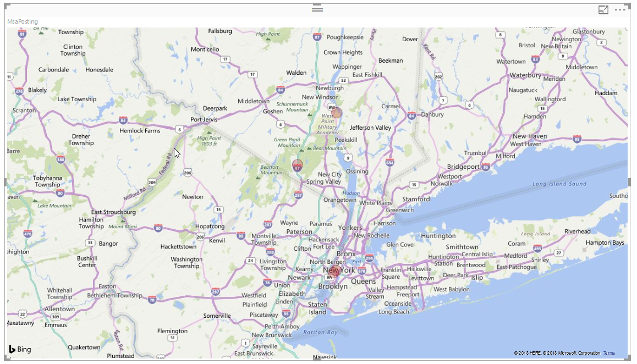Click the I-95 shield near Bridgeport

[x=486, y=167]
